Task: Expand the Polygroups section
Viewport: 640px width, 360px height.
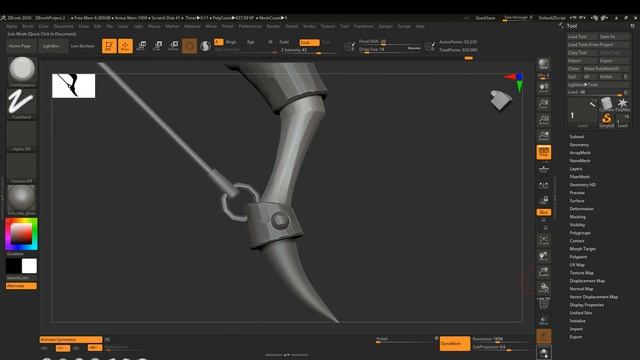Action: [x=580, y=233]
